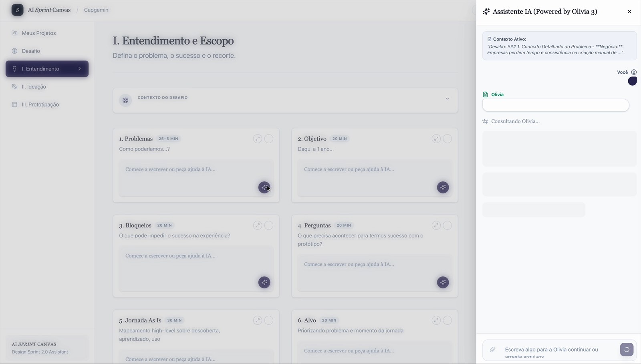
Task: Click the Consultando Olivia... status text
Action: (515, 121)
